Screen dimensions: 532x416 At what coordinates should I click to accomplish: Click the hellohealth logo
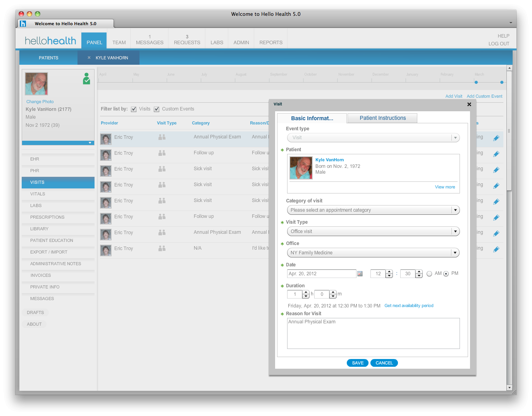click(50, 40)
